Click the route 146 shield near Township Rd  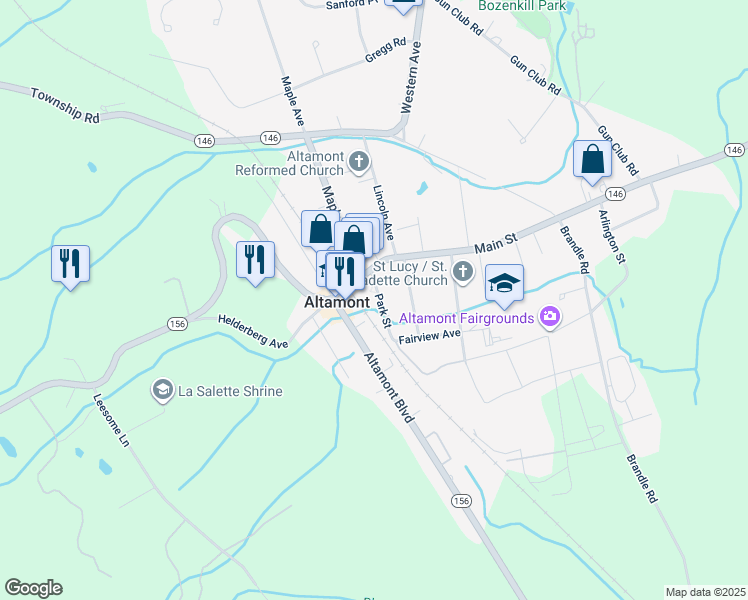205,141
